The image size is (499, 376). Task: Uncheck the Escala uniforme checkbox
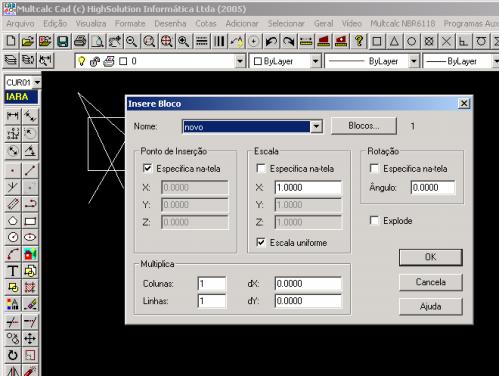point(261,242)
